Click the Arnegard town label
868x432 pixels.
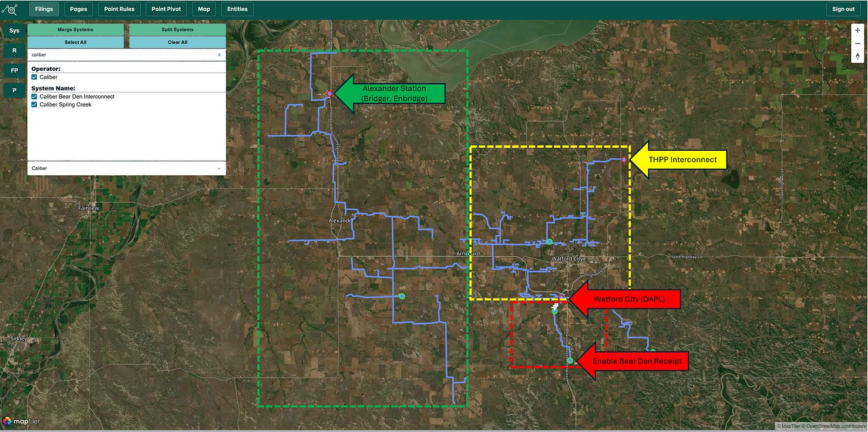tap(468, 253)
